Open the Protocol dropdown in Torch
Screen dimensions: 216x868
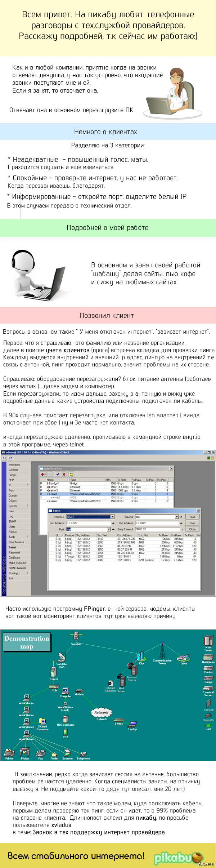click(177, 517)
